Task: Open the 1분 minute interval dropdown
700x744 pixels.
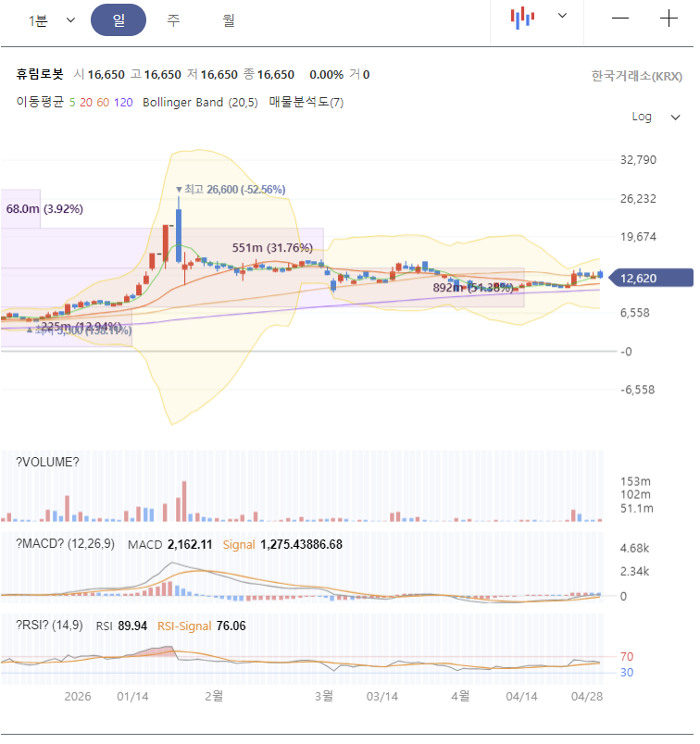Action: click(51, 20)
